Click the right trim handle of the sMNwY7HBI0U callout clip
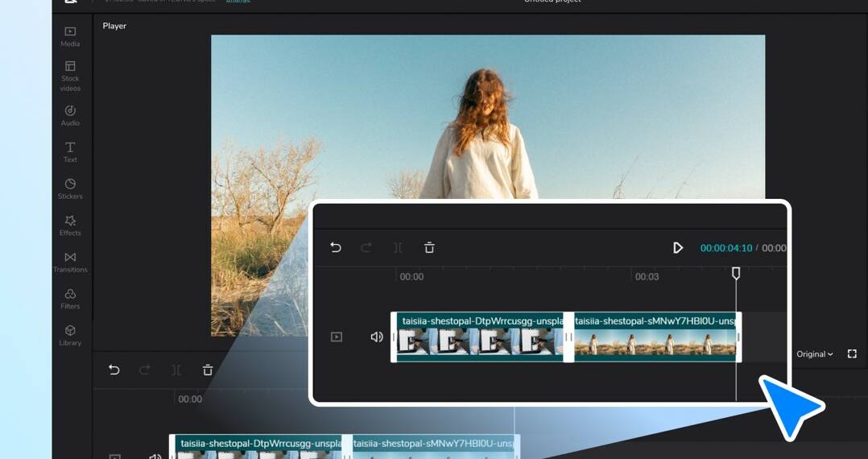868x459 pixels. click(x=739, y=337)
